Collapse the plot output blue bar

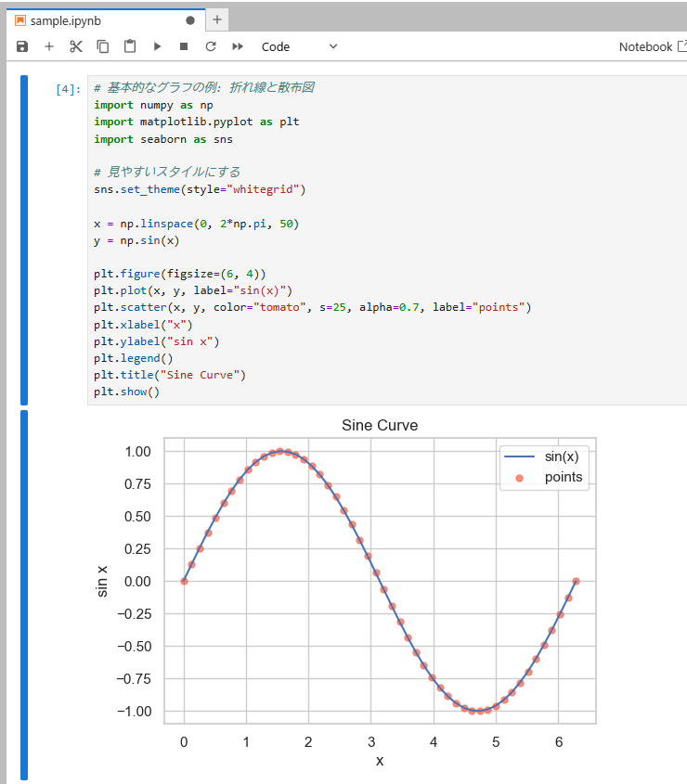pos(24,594)
